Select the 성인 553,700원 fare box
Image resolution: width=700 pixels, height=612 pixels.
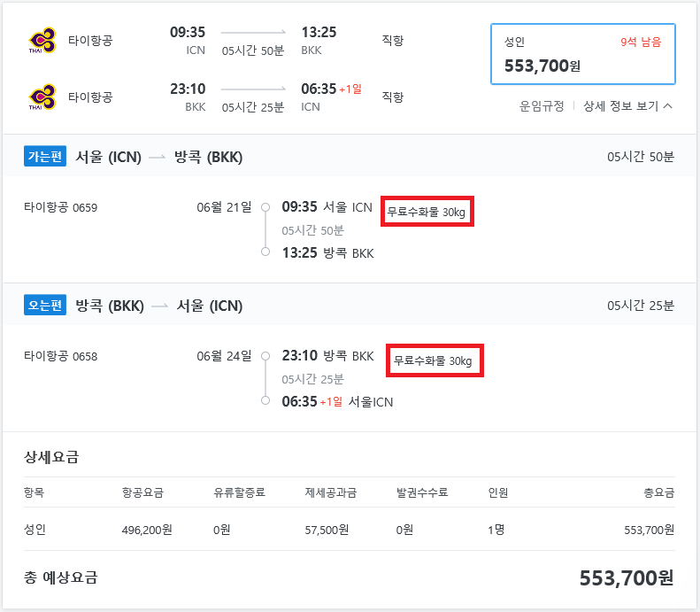(x=583, y=54)
